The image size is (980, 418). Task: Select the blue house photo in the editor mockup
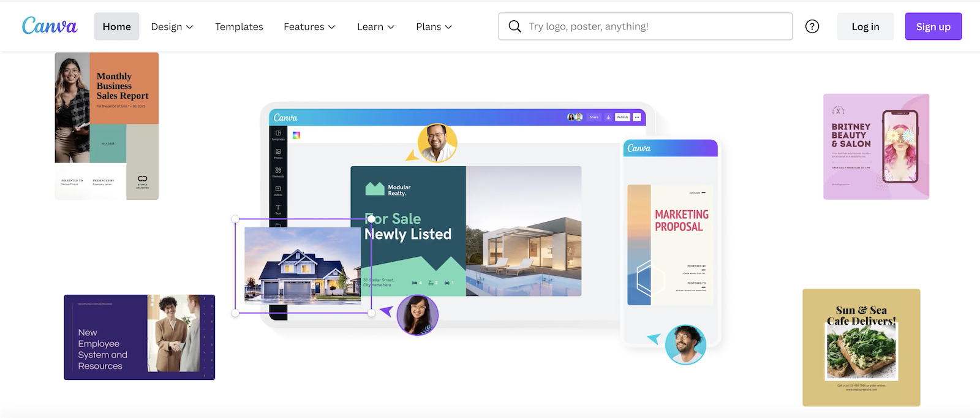tap(303, 265)
